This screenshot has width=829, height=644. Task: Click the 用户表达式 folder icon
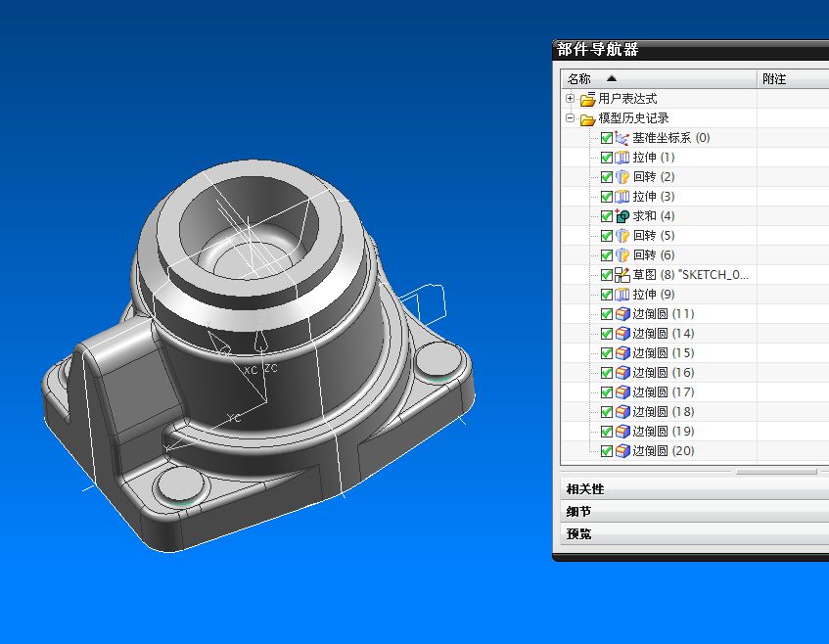(587, 99)
